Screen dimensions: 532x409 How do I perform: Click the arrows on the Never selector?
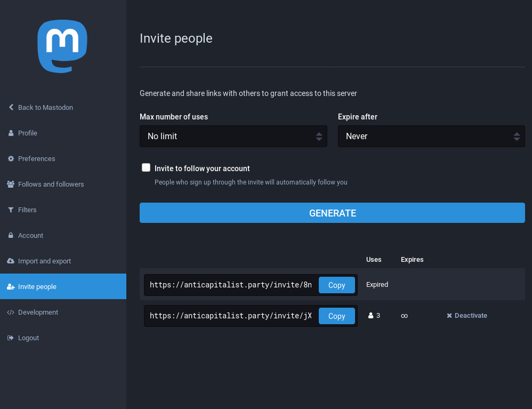point(517,136)
